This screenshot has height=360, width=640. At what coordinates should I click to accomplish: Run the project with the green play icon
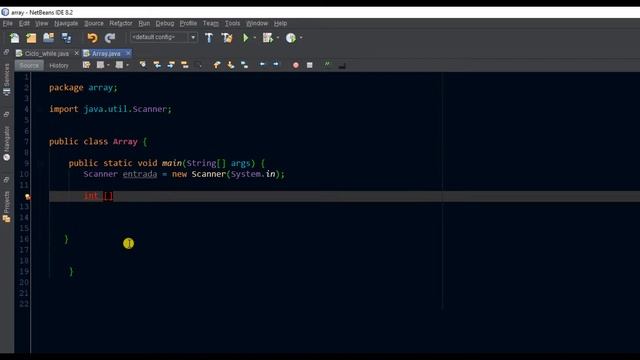point(245,38)
